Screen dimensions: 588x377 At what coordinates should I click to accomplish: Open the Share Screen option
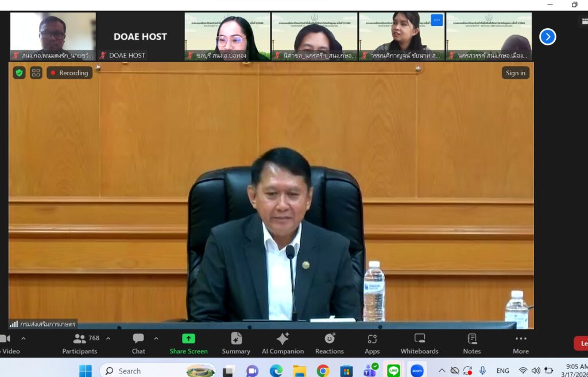(x=188, y=344)
